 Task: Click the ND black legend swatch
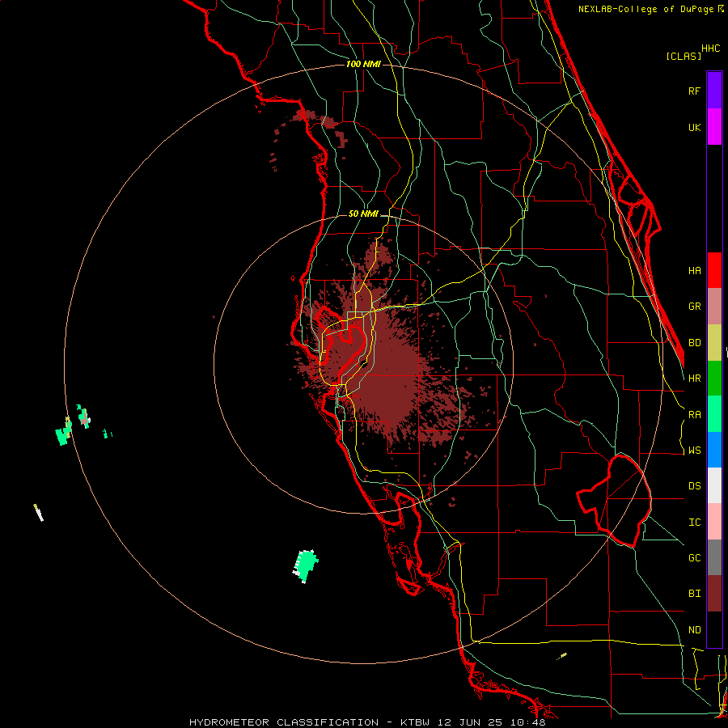click(x=714, y=629)
